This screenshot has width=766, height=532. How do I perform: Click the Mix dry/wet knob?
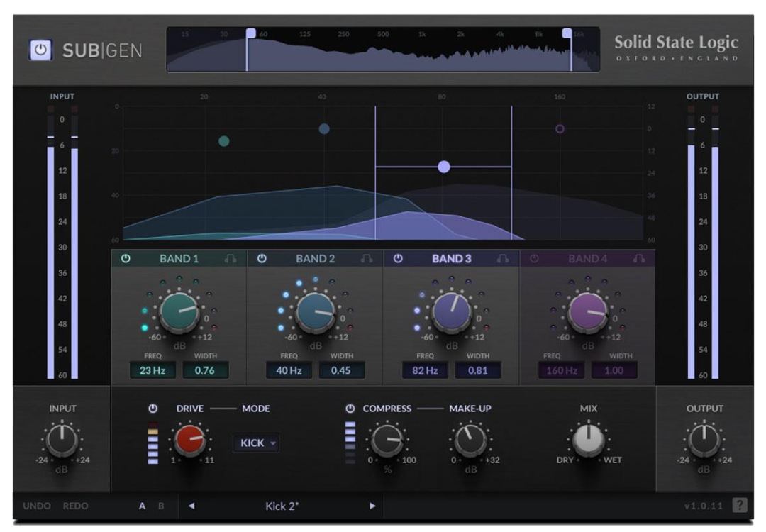tap(589, 439)
